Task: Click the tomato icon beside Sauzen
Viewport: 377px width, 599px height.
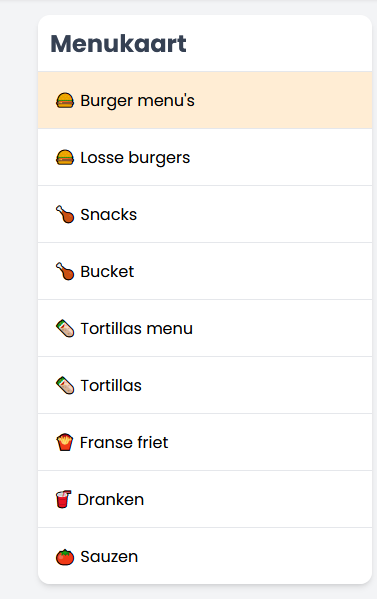Action: pos(65,557)
